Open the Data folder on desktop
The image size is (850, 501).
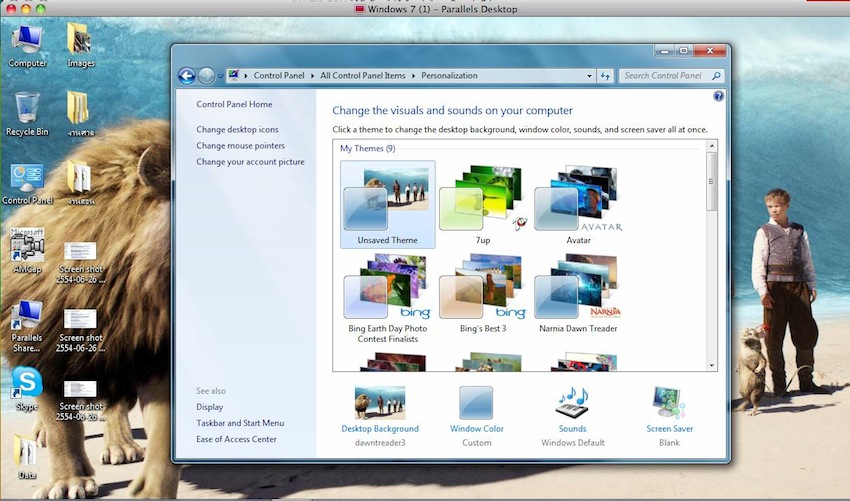27,457
